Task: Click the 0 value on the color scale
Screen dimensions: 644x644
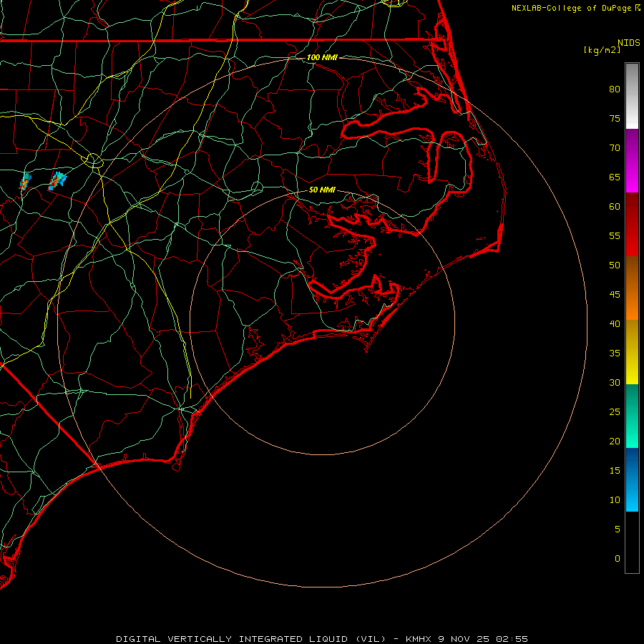Action: click(618, 559)
